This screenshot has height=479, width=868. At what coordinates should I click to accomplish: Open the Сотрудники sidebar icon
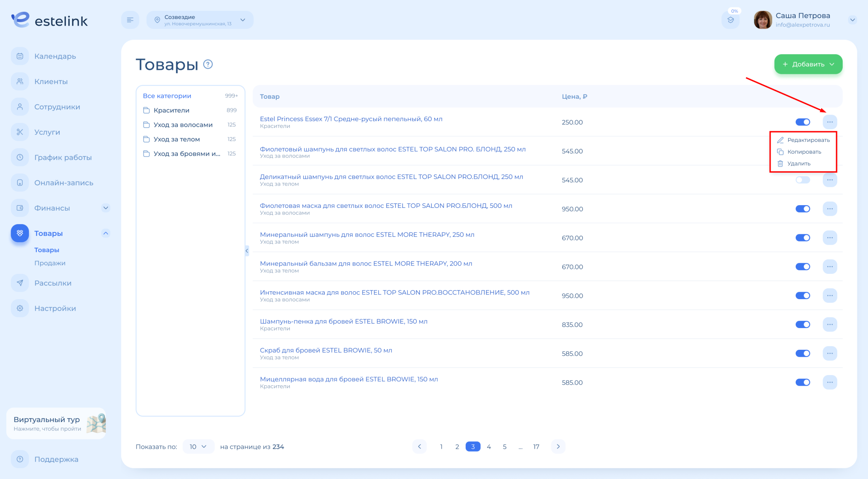20,107
